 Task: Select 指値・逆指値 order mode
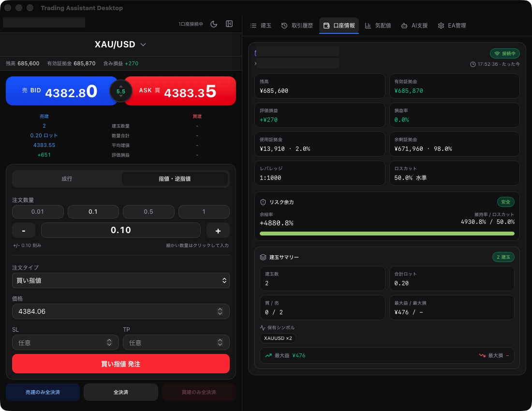(175, 179)
